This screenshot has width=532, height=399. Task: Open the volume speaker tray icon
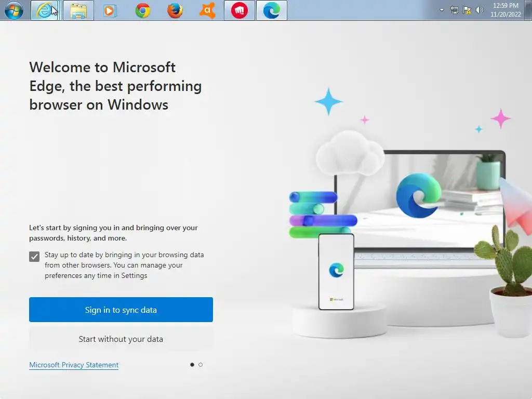[x=479, y=10]
